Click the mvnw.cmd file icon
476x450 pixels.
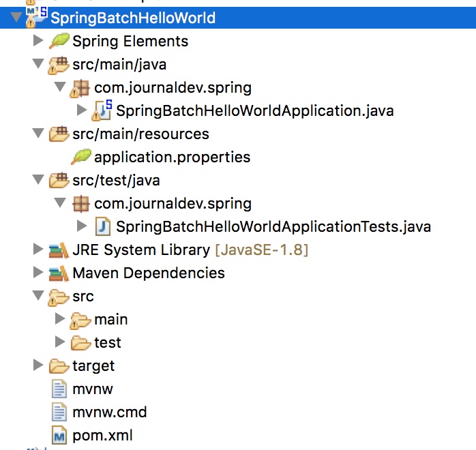click(x=59, y=412)
